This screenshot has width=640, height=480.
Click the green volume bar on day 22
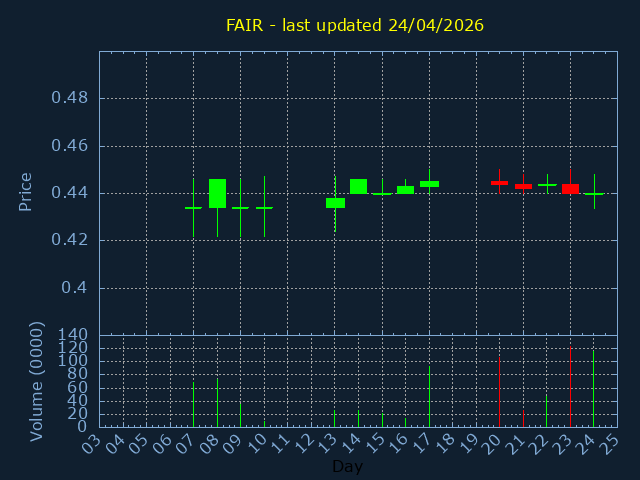(546, 411)
